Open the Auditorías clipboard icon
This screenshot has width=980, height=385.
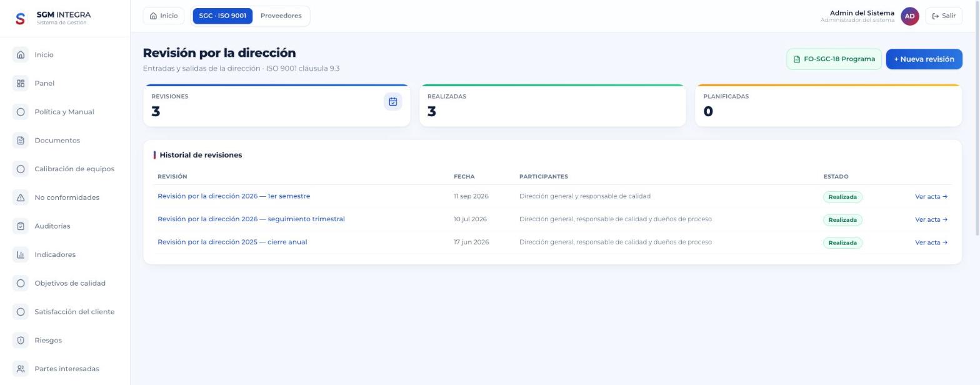pos(21,226)
